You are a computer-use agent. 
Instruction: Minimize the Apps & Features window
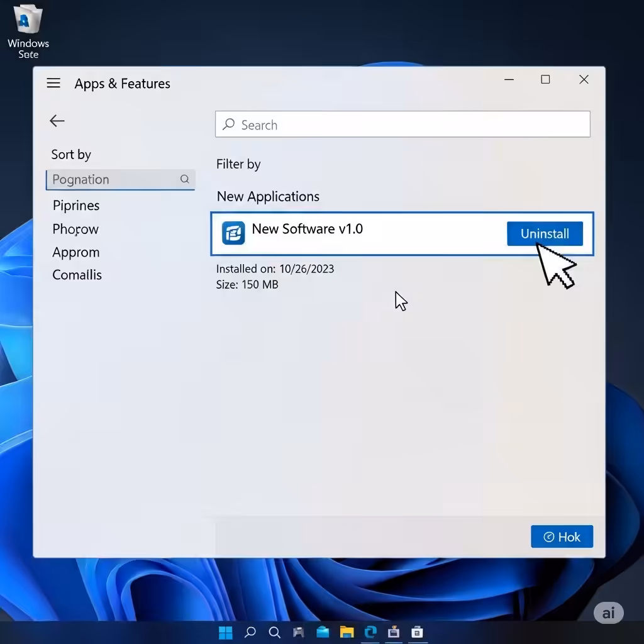pos(509,79)
